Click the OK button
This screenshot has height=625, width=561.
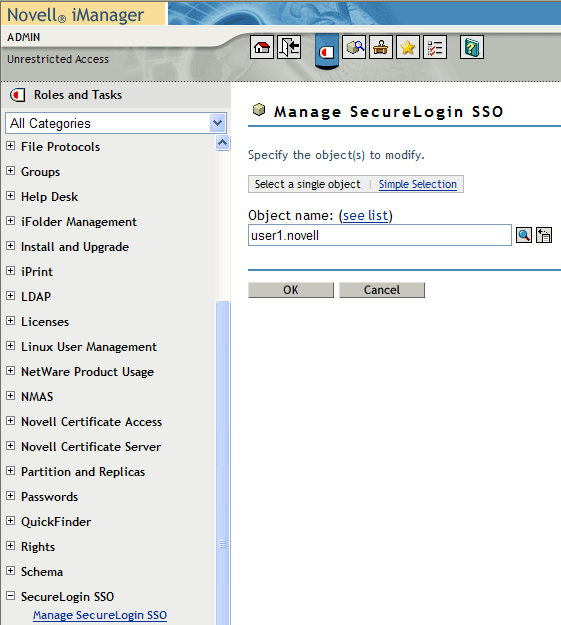291,290
